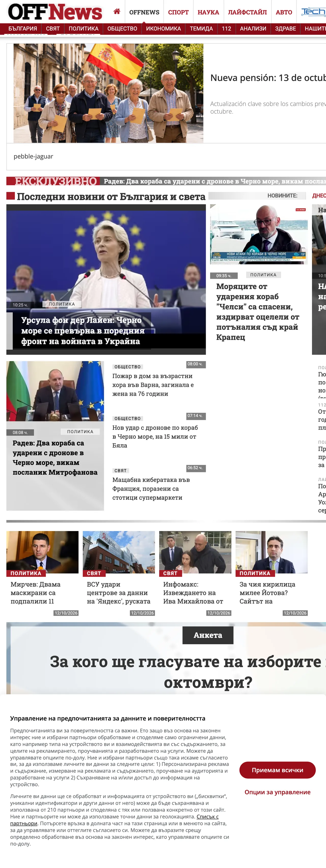Open the OFFNews logo homepage link
Screen dimensions: 326x868
coord(55,12)
